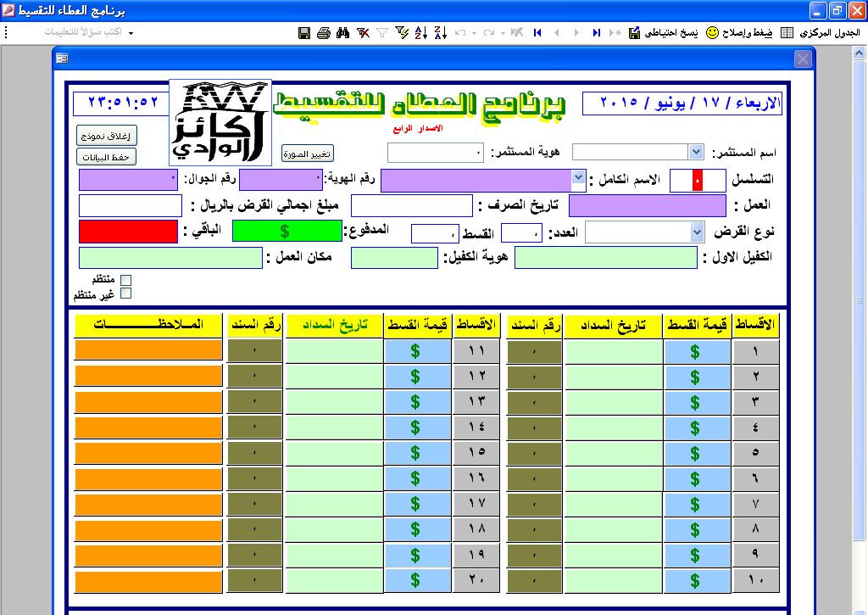The image size is (868, 615).
Task: Click the Print icon in toolbar
Action: coord(323,33)
